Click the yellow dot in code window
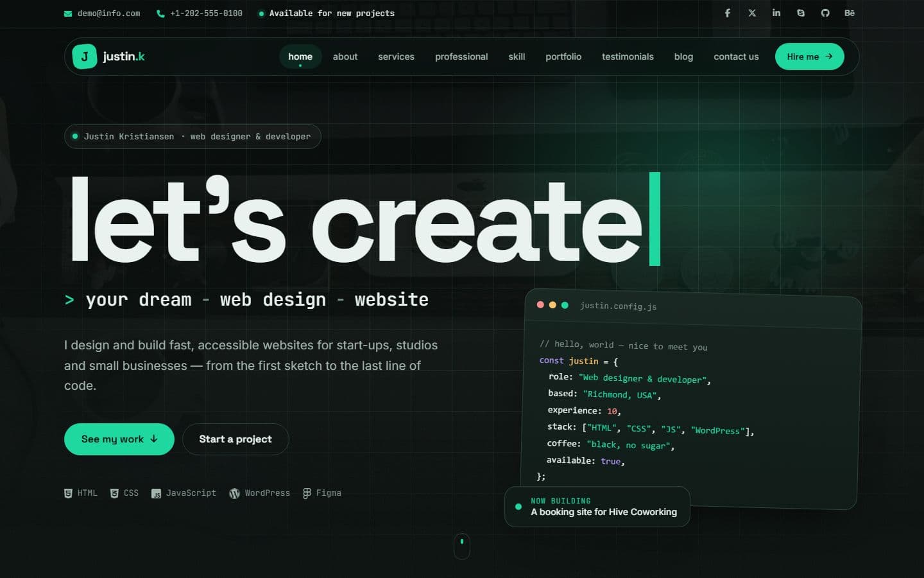The image size is (924, 578). pos(552,305)
